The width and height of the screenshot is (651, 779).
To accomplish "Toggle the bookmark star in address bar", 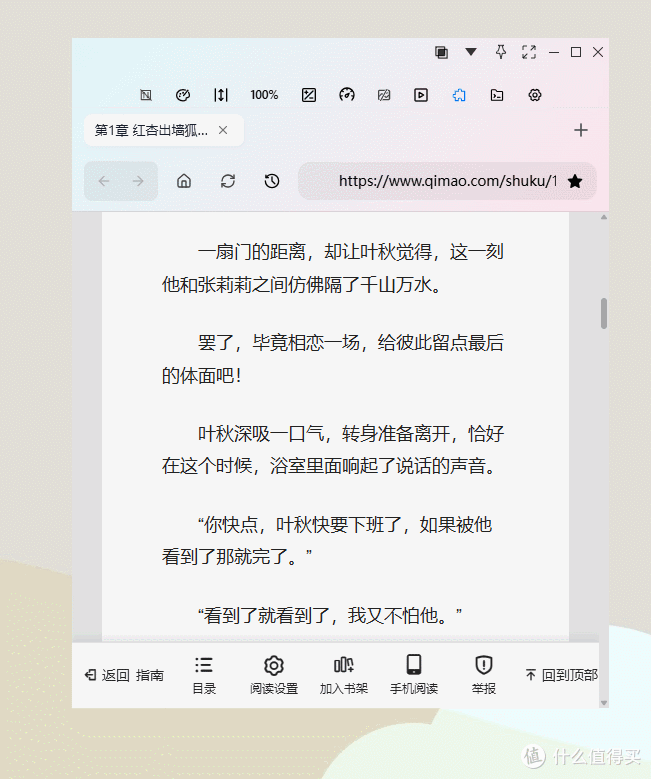I will [x=575, y=181].
